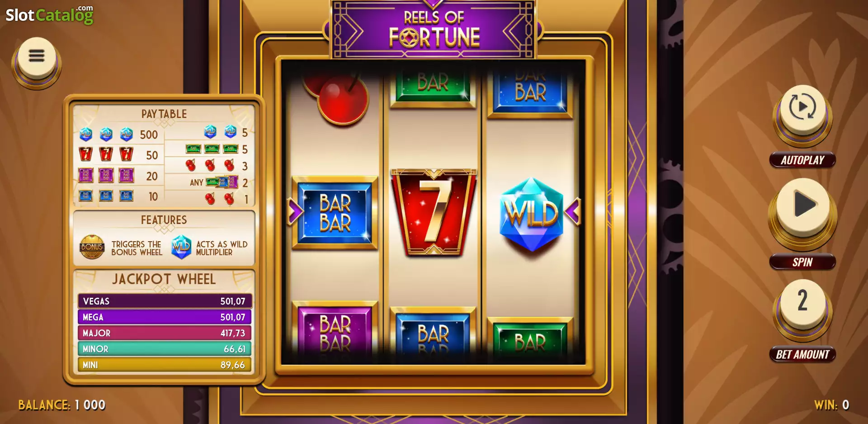Click the blue BAR BAR symbol on left reel
This screenshot has height=424, width=868.
point(335,213)
